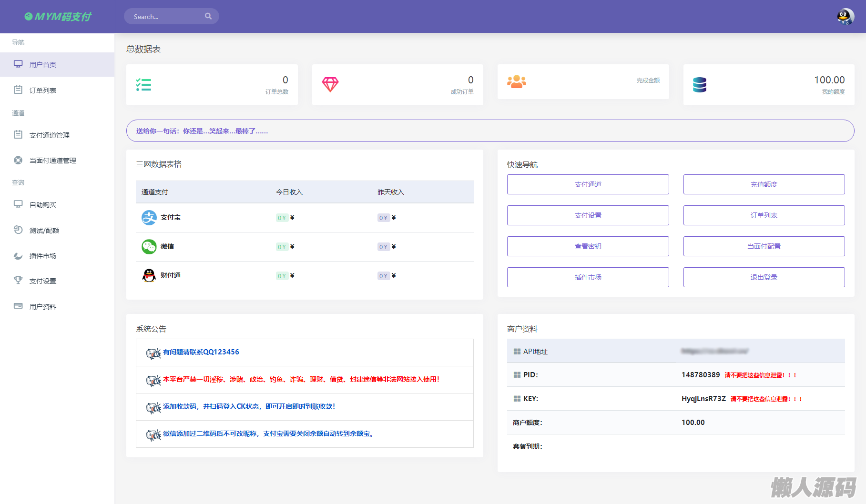The width and height of the screenshot is (866, 504).
Task: Click the QQ penguin Tenpay icon
Action: [x=149, y=276]
